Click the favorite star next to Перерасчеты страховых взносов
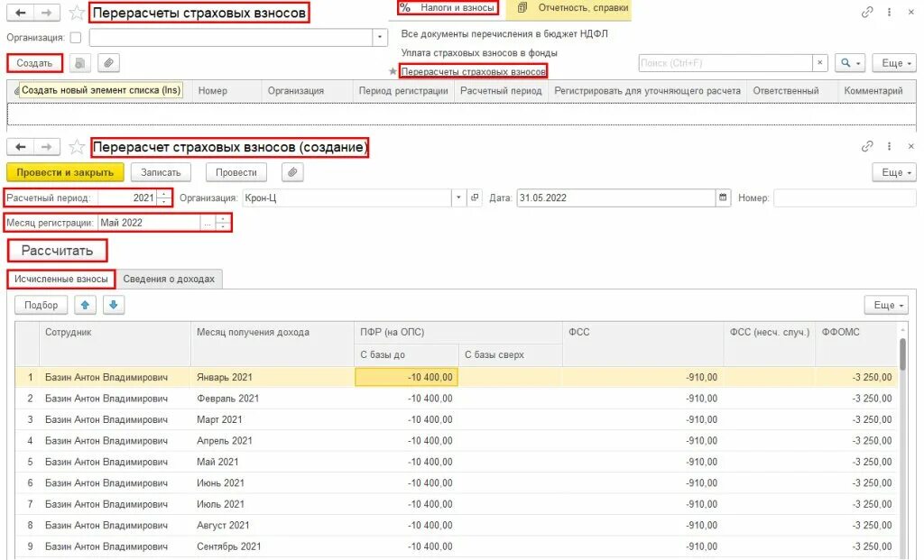The width and height of the screenshot is (924, 560). click(x=77, y=13)
